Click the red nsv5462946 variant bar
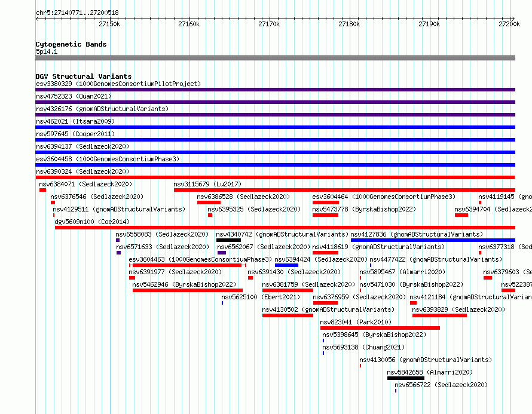The height and width of the screenshot is (414, 532). pos(188,290)
